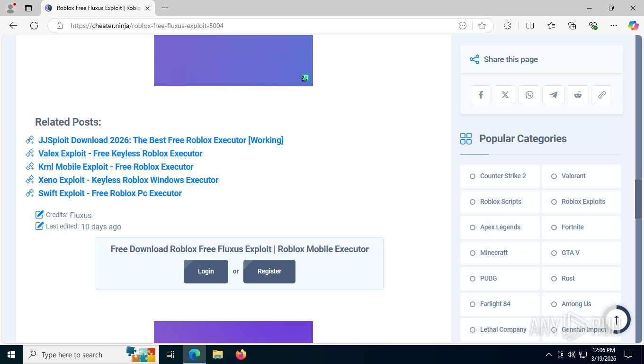Open JJSploit Download 2026 post
This screenshot has width=644, height=364.
pos(161,140)
